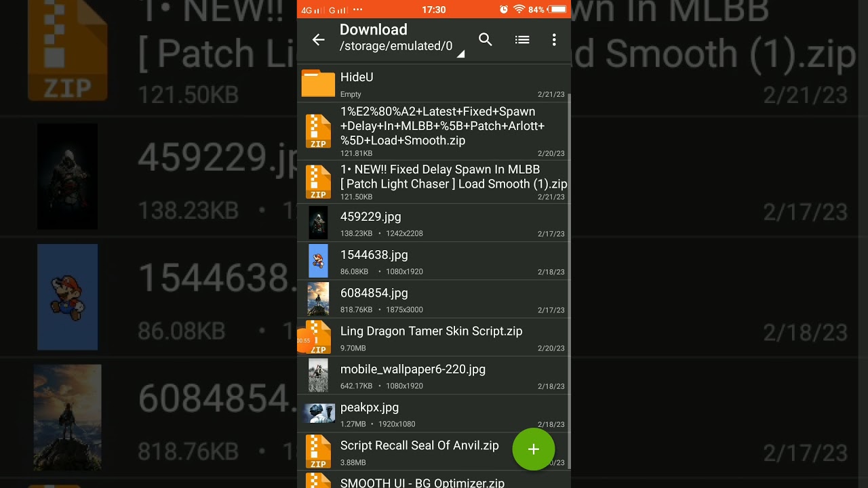Switch the list view mode icon
The width and height of the screenshot is (868, 488).
pos(522,40)
